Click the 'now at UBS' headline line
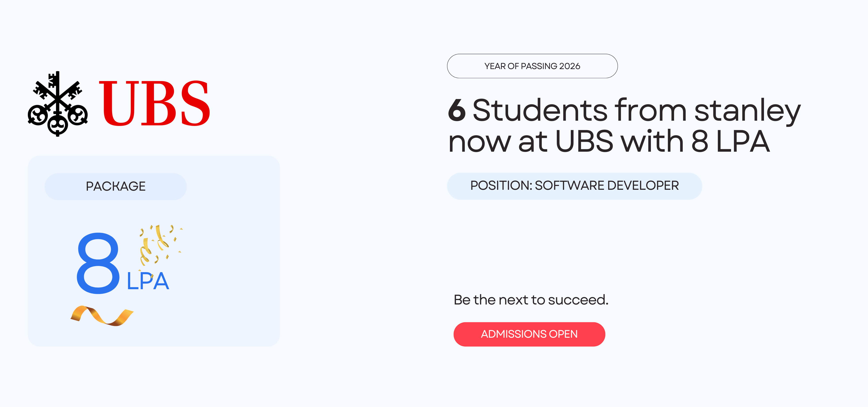868x407 pixels. 531,141
